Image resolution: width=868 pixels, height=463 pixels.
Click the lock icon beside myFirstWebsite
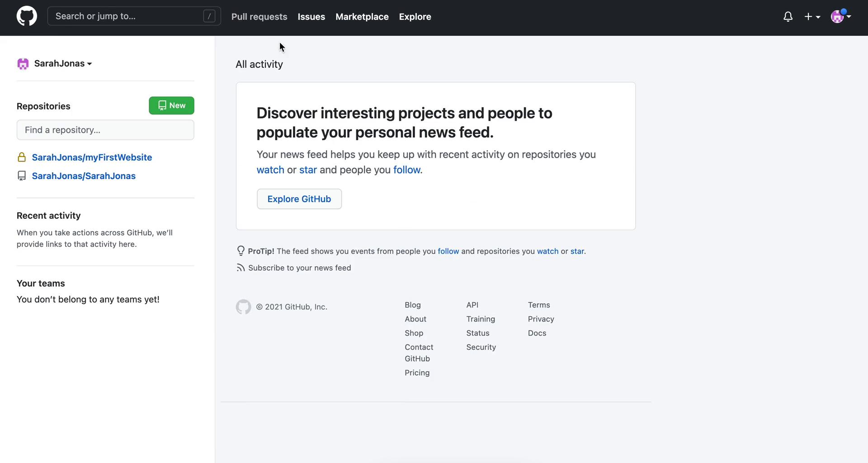(21, 157)
